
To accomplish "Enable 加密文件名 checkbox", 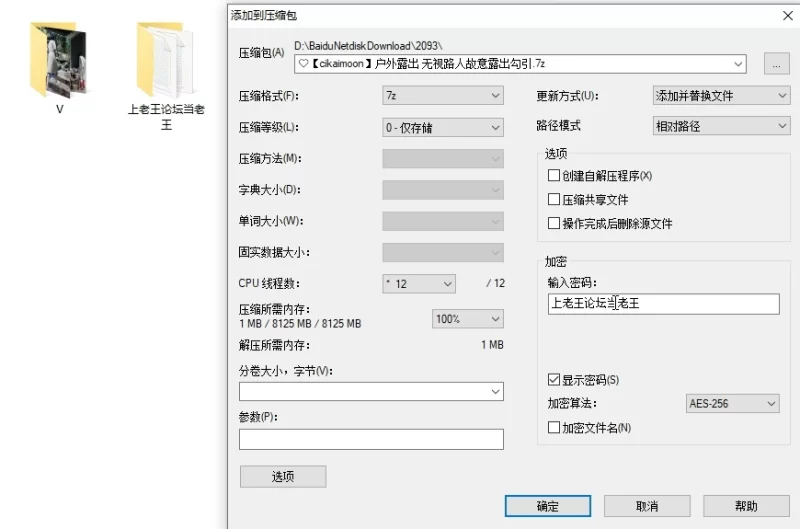I will (554, 427).
